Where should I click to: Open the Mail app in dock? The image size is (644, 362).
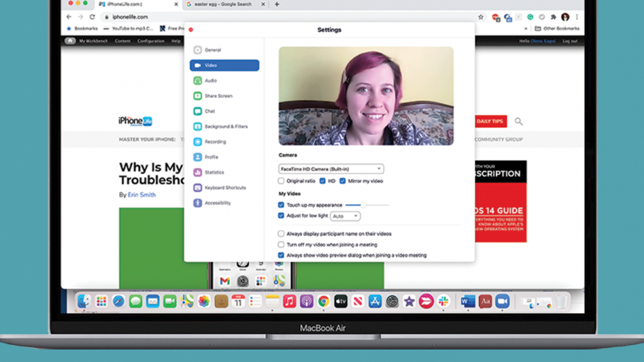(x=153, y=301)
